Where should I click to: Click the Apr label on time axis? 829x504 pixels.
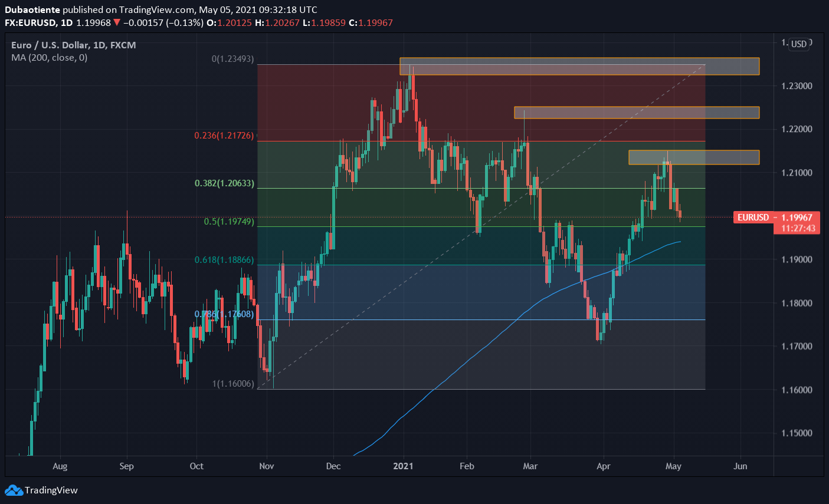(x=603, y=466)
